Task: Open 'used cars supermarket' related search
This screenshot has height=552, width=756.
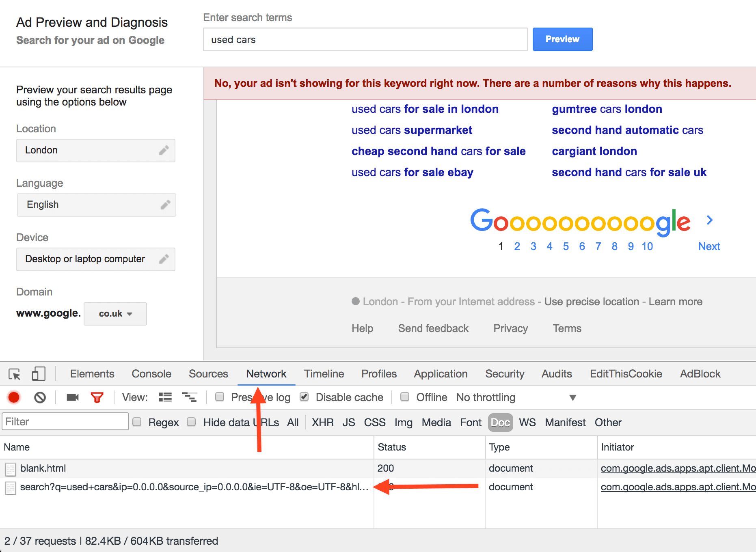Action: [412, 130]
